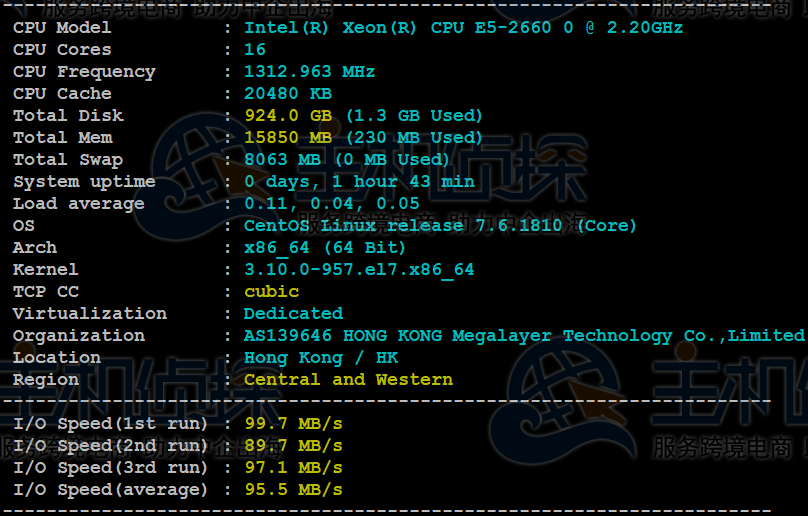The width and height of the screenshot is (808, 516).
Task: Click the CPU Cores value 16
Action: (255, 50)
